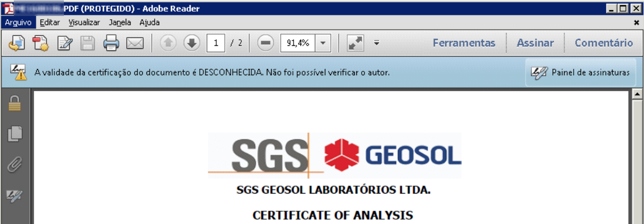644x224 pixels.
Task: Click the certification validity warning message
Action: [211, 73]
